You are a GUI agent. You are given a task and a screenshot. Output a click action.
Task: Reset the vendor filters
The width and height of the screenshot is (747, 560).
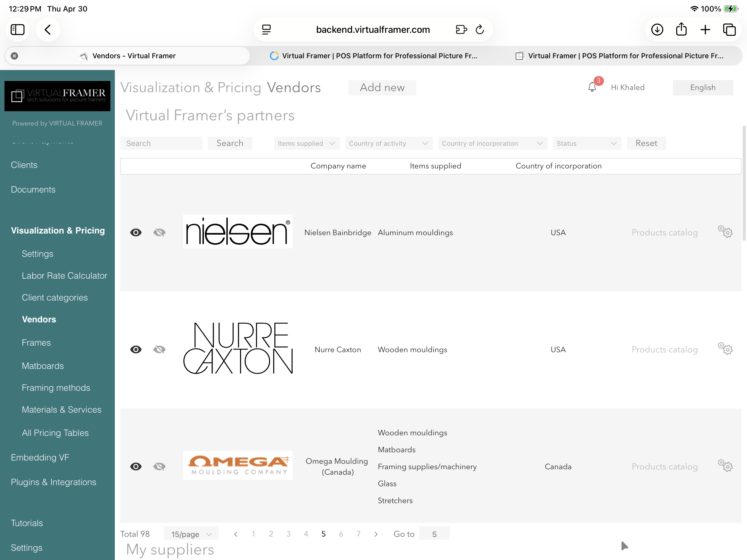pos(646,143)
